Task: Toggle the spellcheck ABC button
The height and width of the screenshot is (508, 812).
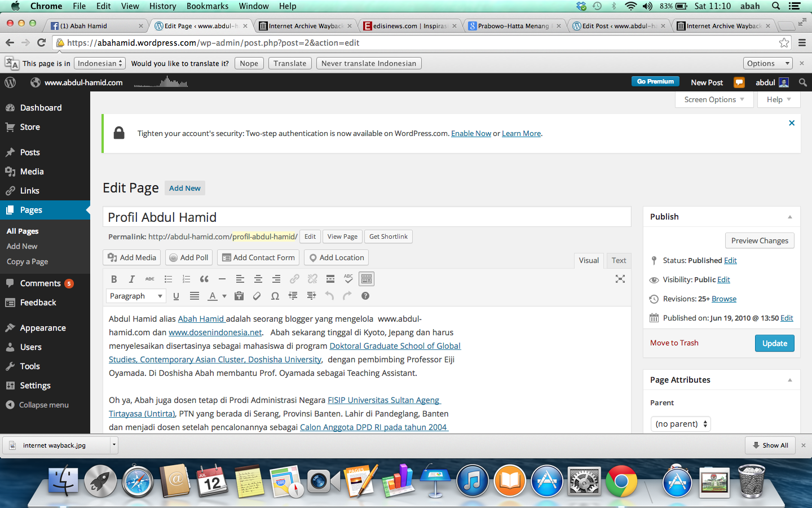Action: [348, 279]
